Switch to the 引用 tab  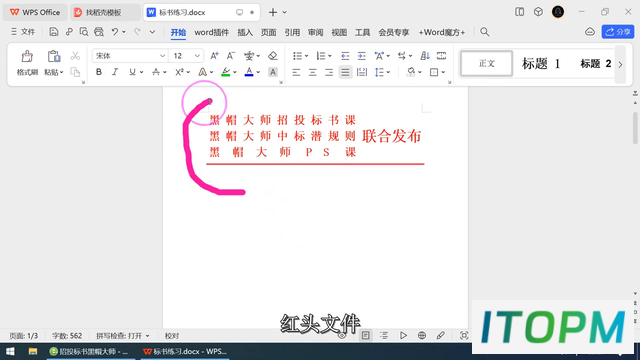click(x=292, y=32)
